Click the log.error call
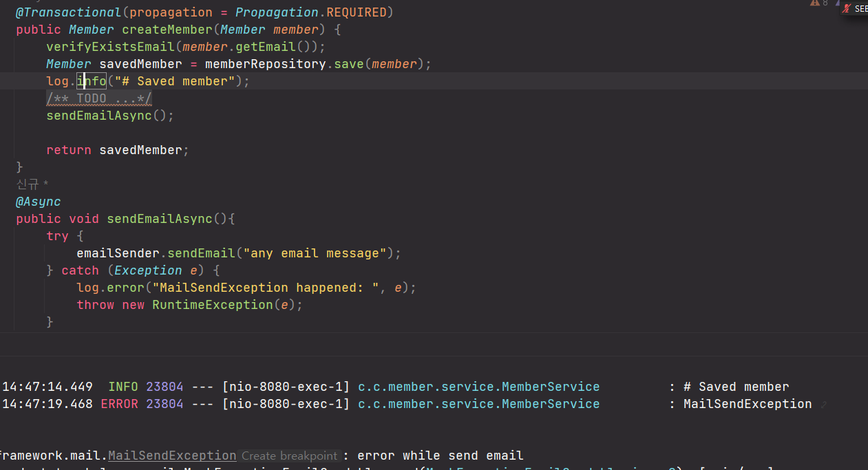 click(110, 288)
